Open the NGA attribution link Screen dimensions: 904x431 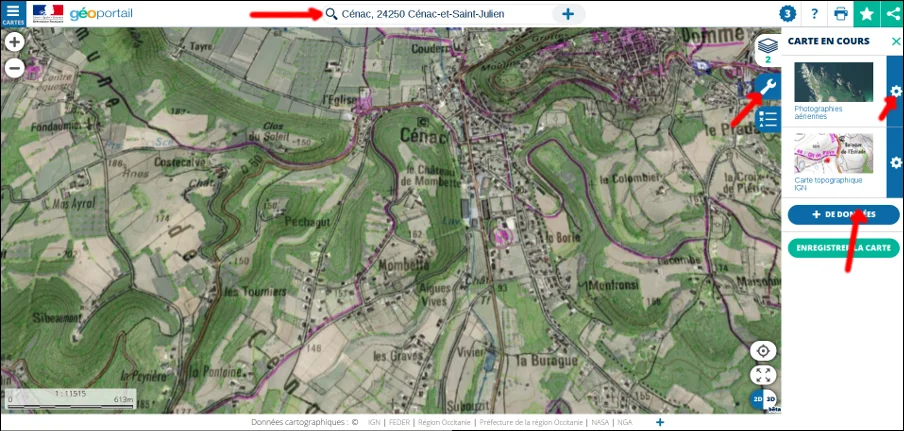coord(625,422)
